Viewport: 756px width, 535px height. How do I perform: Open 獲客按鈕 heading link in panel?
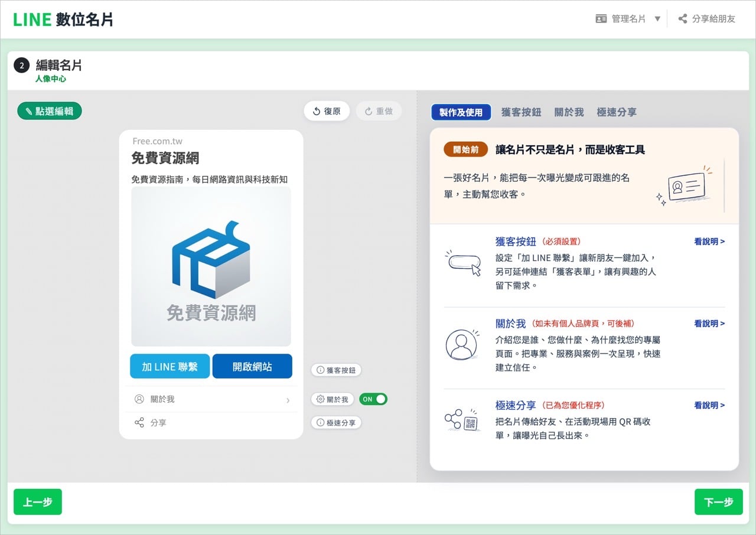coord(516,242)
